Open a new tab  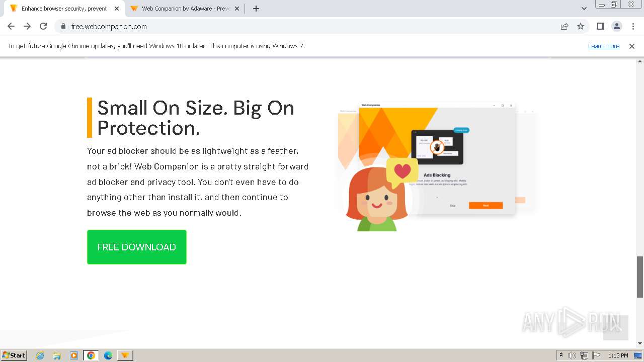click(256, 9)
